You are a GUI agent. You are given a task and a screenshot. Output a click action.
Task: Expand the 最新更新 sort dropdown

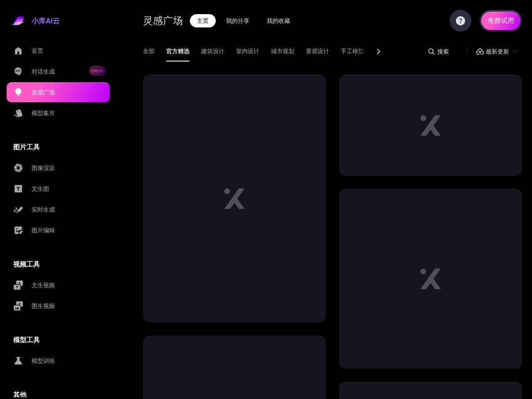click(497, 52)
